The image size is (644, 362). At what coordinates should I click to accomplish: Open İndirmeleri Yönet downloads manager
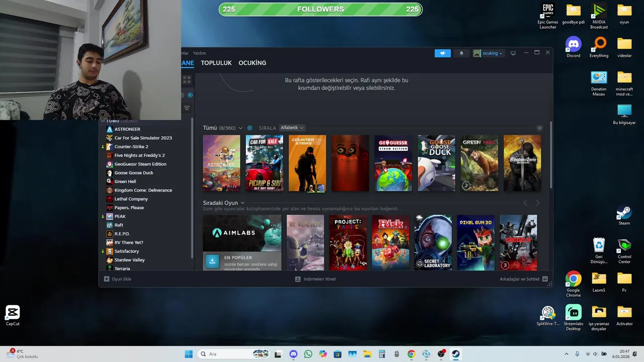(315, 279)
